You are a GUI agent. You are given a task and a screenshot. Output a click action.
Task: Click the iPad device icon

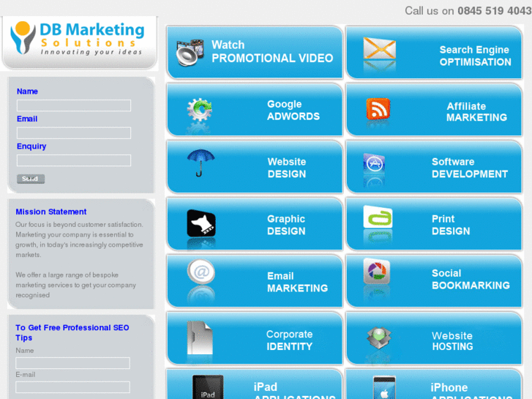coord(208,387)
